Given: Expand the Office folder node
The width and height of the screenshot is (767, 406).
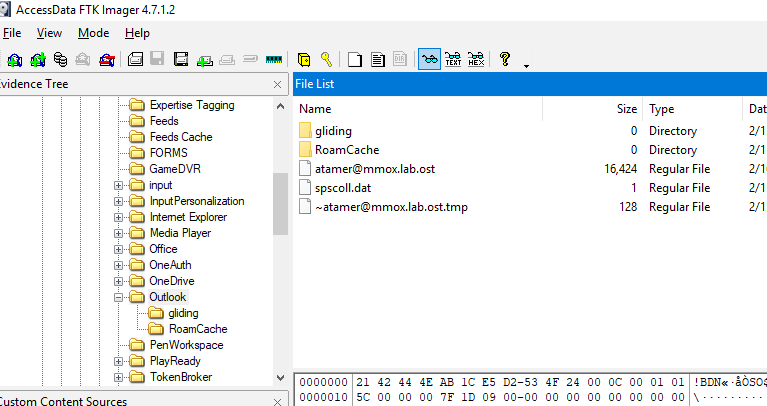Looking at the screenshot, I should pos(118,249).
